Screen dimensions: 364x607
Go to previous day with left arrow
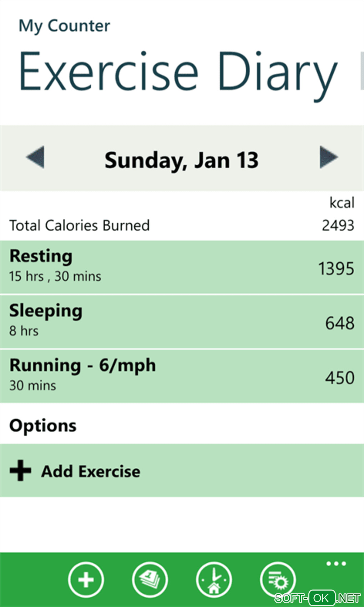coord(35,157)
